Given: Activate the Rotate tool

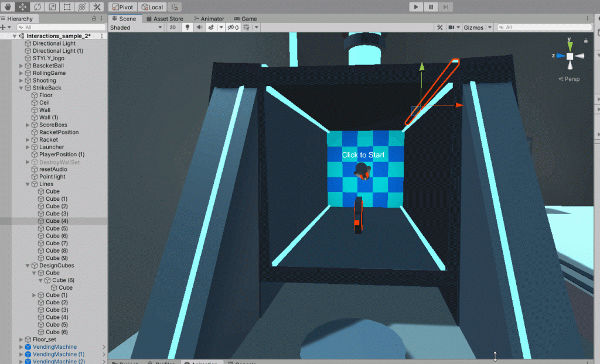Looking at the screenshot, I should 37,7.
